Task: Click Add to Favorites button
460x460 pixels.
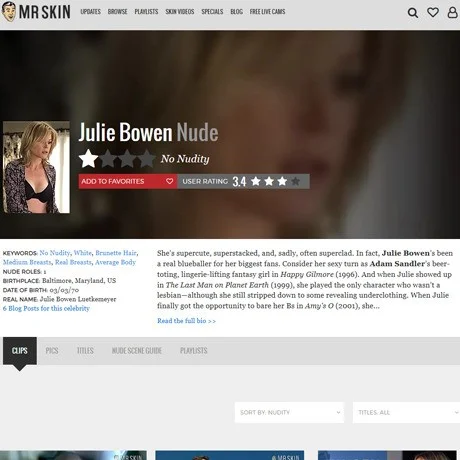Action: click(x=128, y=181)
